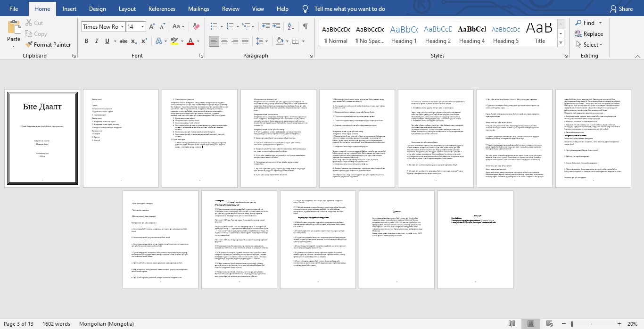Open the Select dropdown in Editing
Screen dimensions: 644x329
click(x=588, y=45)
